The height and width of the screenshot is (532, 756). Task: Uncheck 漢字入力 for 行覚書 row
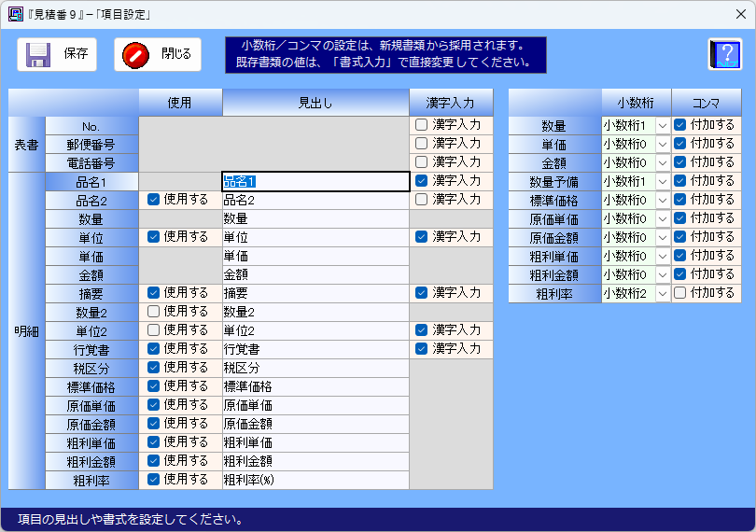[421, 348]
